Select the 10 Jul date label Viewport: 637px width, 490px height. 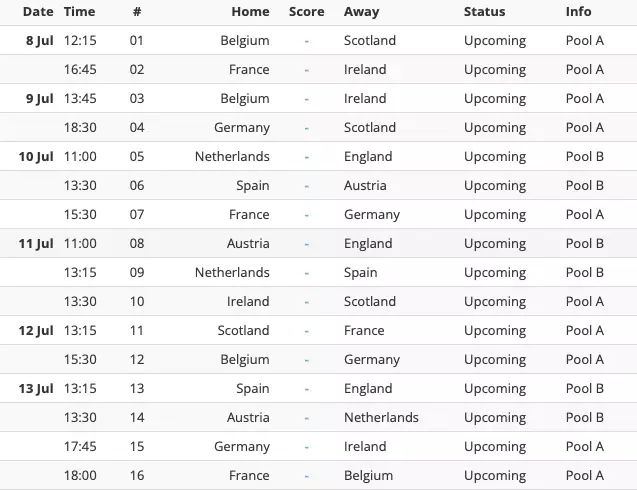(x=36, y=157)
